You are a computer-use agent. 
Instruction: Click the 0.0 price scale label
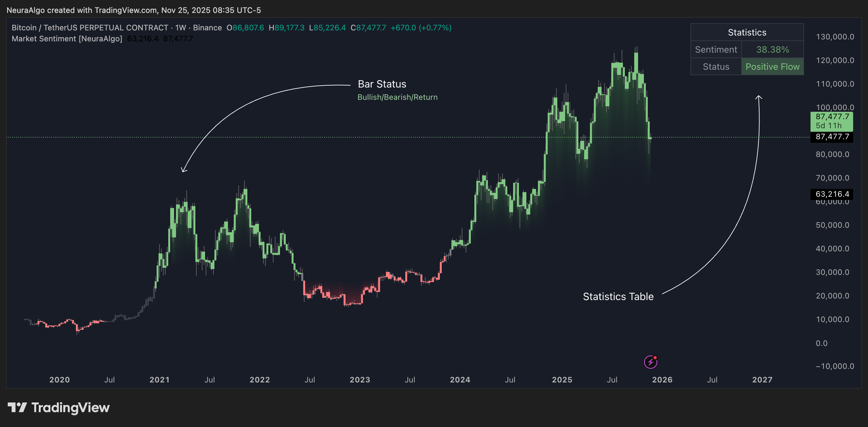pos(821,343)
